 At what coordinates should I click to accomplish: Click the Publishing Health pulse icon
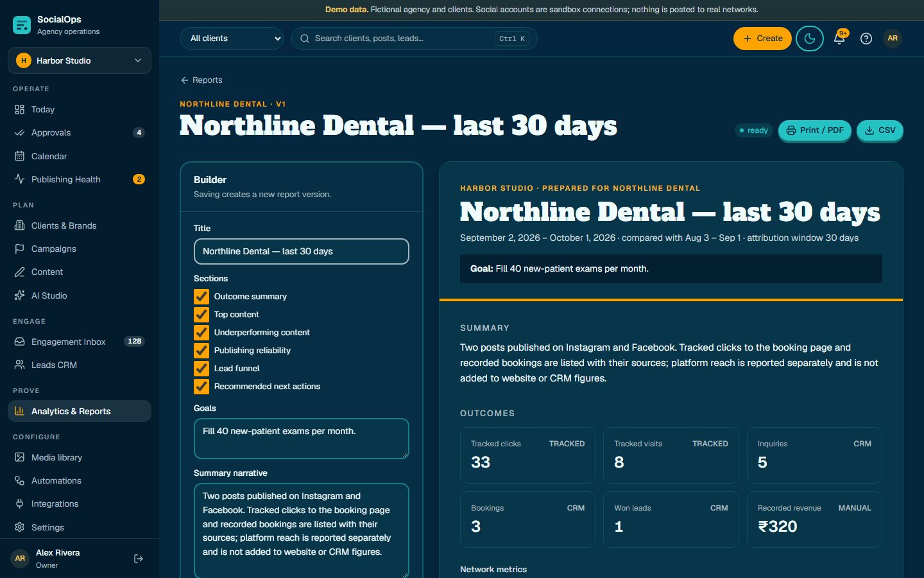[20, 179]
